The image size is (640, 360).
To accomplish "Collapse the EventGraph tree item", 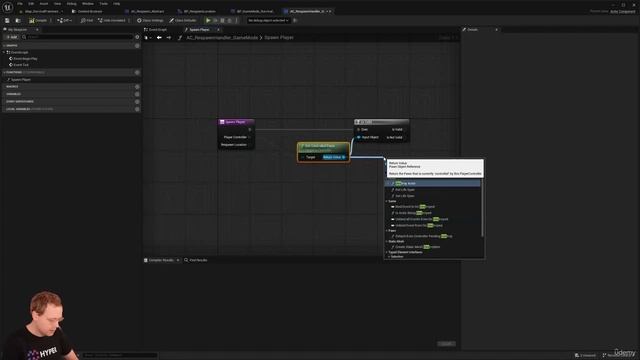I will point(4,52).
